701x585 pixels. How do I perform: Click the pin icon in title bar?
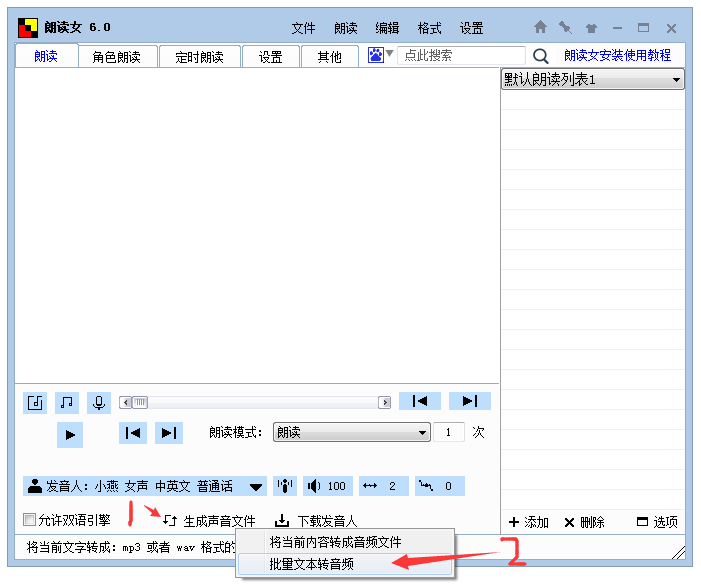tap(566, 28)
